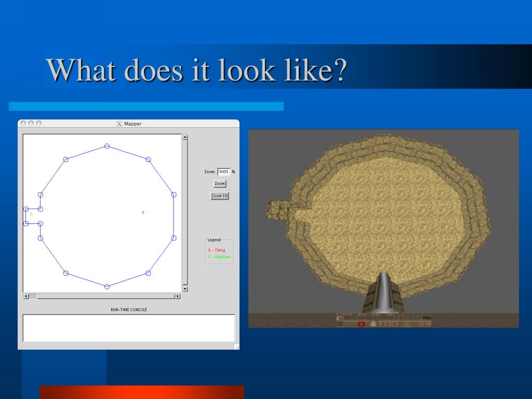Click the vertical scrollbar track in Mapper

point(185,213)
